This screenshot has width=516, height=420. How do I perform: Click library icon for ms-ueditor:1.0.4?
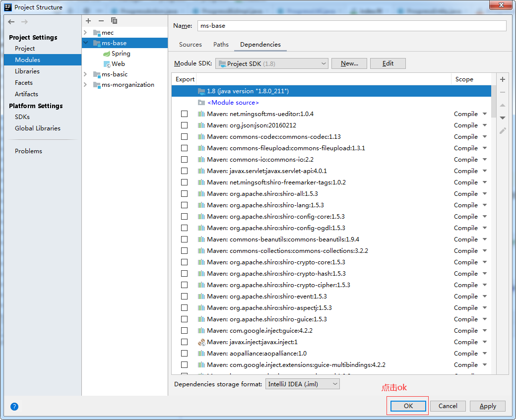201,114
